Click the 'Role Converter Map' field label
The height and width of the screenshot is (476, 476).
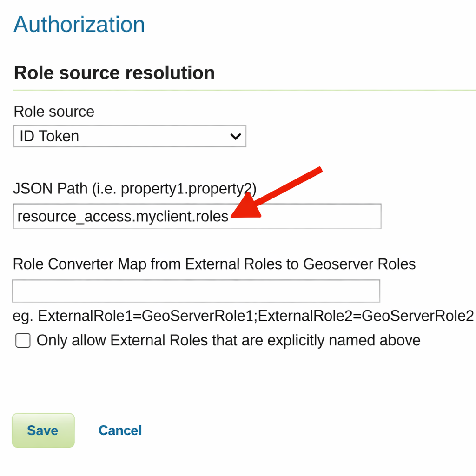click(214, 264)
